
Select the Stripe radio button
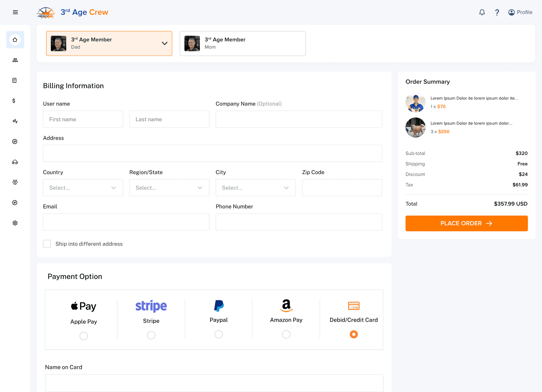[151, 335]
